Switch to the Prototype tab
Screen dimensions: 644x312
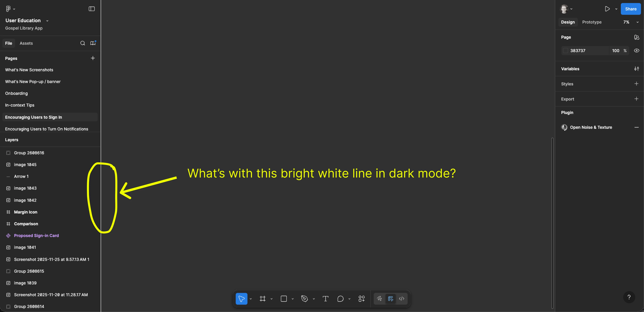[592, 22]
